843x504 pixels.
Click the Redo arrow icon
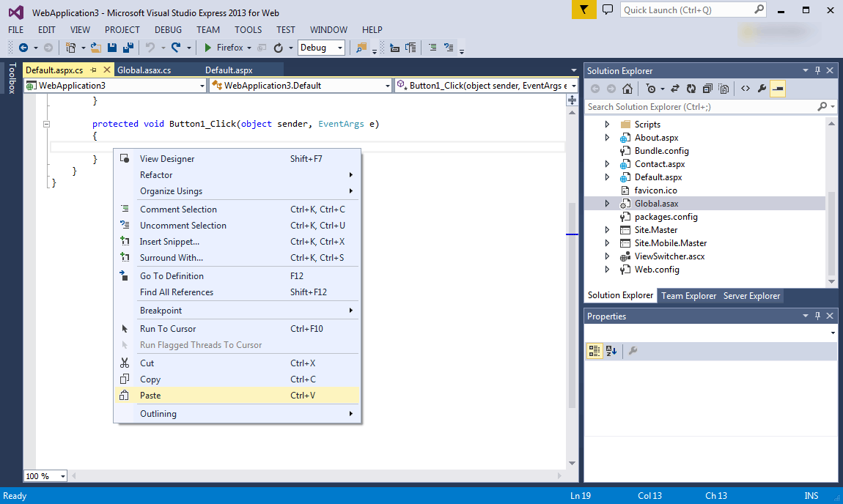pos(176,48)
